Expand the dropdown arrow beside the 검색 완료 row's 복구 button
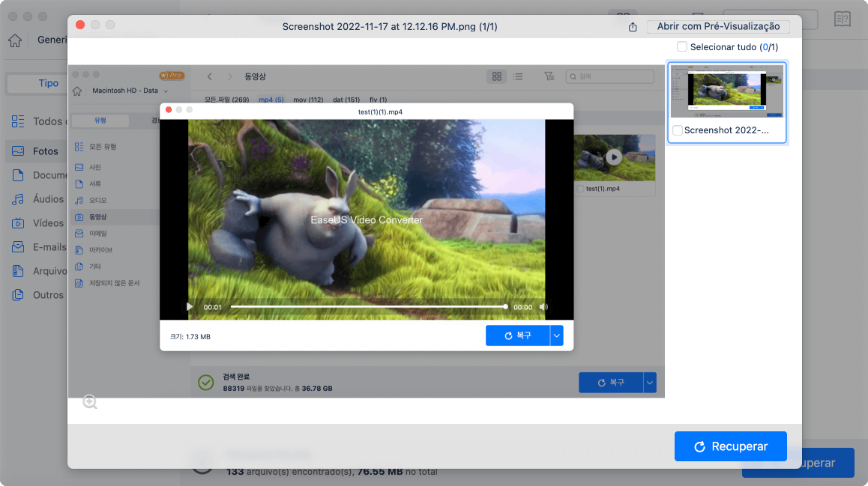The height and width of the screenshot is (486, 868). point(650,383)
